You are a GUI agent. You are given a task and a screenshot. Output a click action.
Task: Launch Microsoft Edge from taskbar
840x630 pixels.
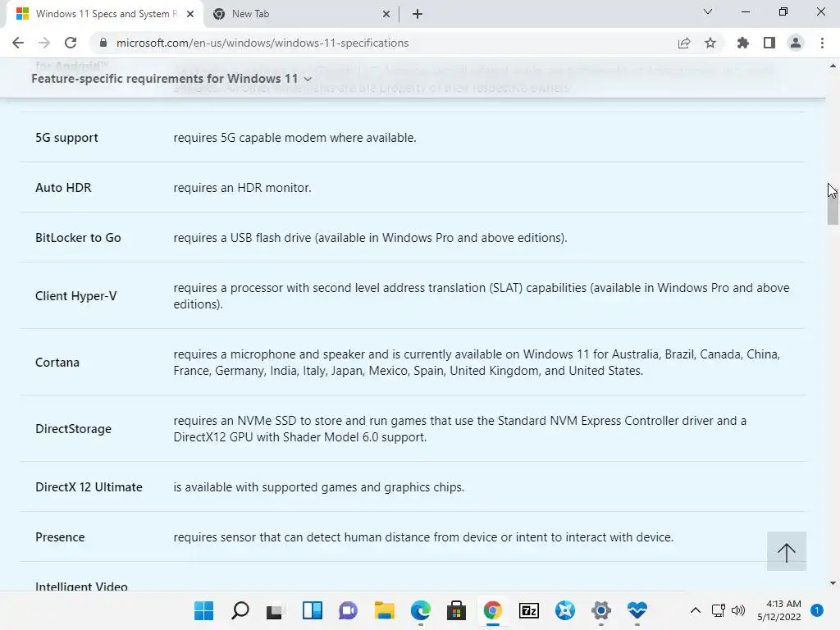tap(421, 610)
